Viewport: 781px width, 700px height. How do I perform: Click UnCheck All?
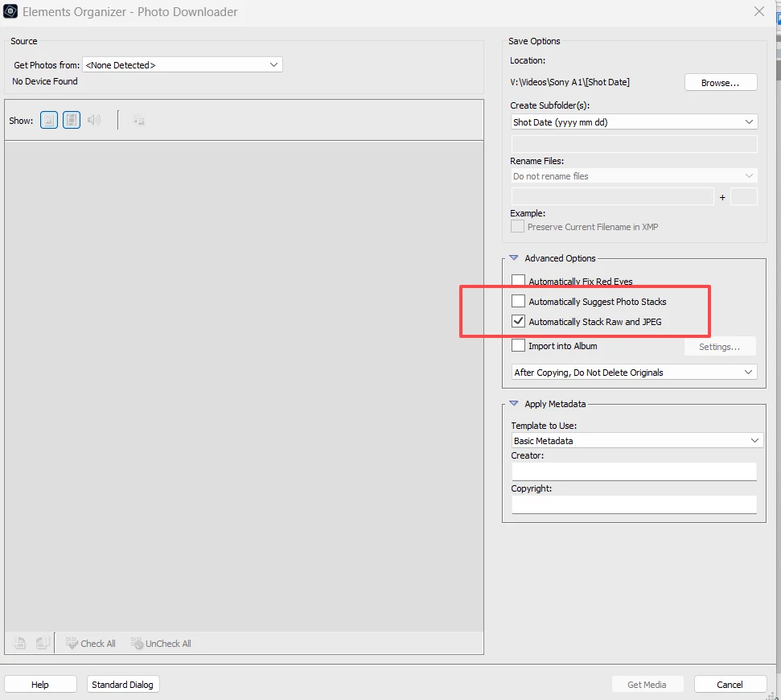coord(161,643)
